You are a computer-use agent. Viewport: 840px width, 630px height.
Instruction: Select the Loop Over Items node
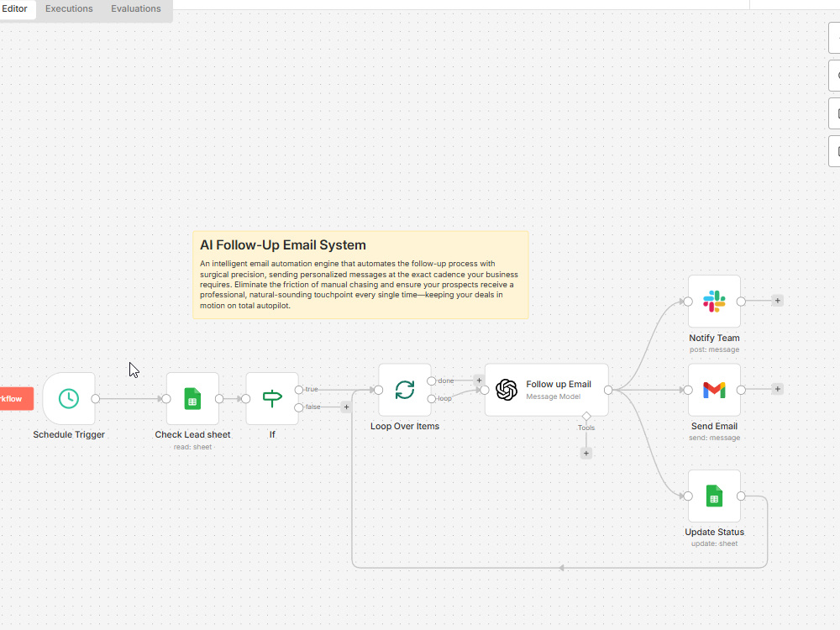[x=405, y=390]
